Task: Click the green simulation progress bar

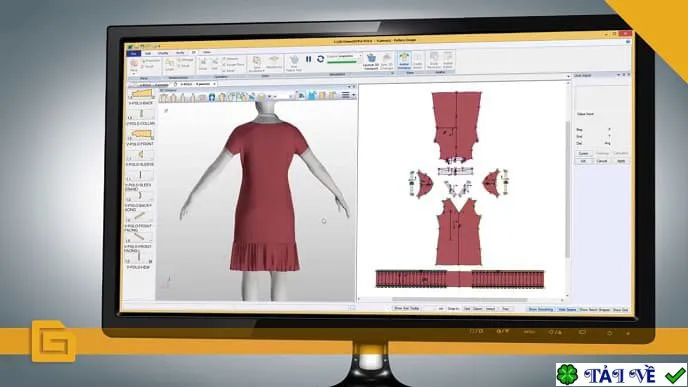Action: 342,62
